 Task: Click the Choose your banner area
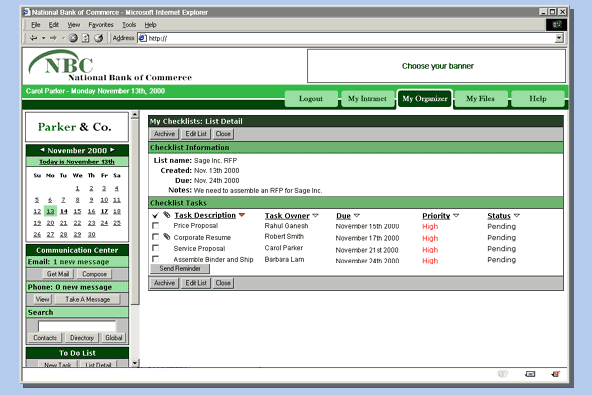[437, 66]
